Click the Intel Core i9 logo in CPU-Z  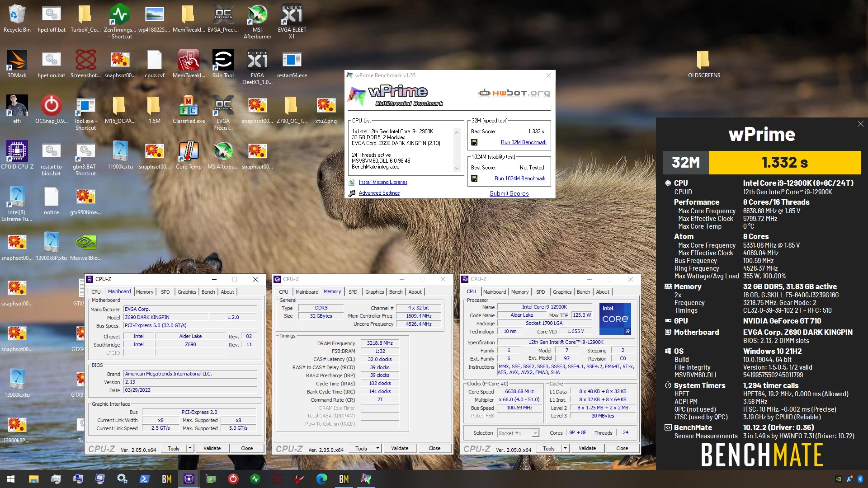click(615, 319)
